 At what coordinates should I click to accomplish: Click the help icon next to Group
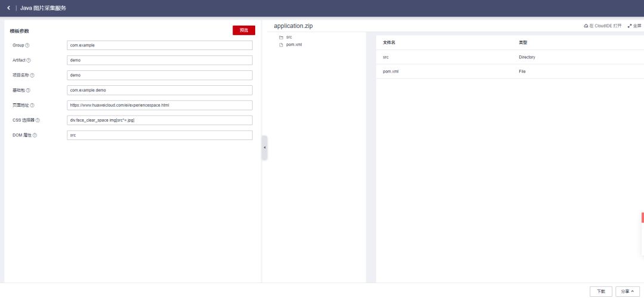pyautogui.click(x=27, y=45)
